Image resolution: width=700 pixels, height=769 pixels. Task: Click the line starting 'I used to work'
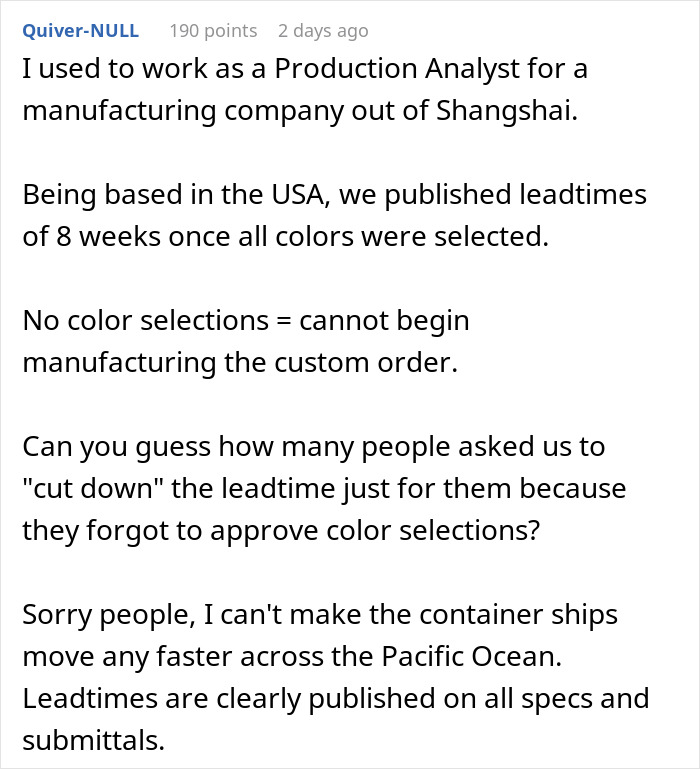point(305,68)
